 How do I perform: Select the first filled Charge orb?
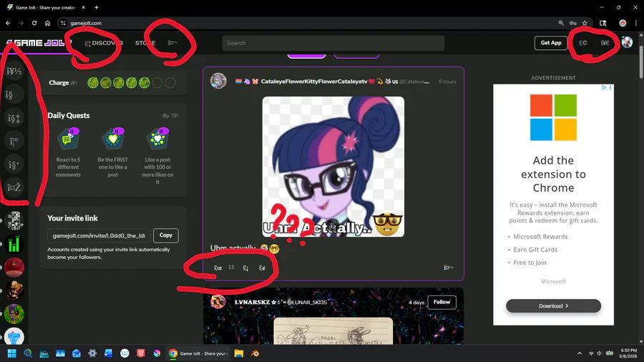click(x=93, y=83)
